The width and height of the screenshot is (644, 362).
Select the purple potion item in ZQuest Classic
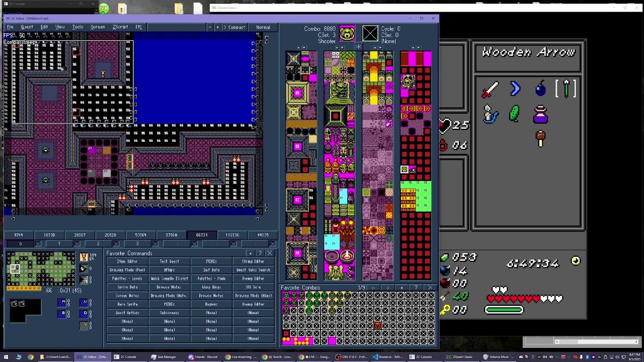[x=540, y=115]
